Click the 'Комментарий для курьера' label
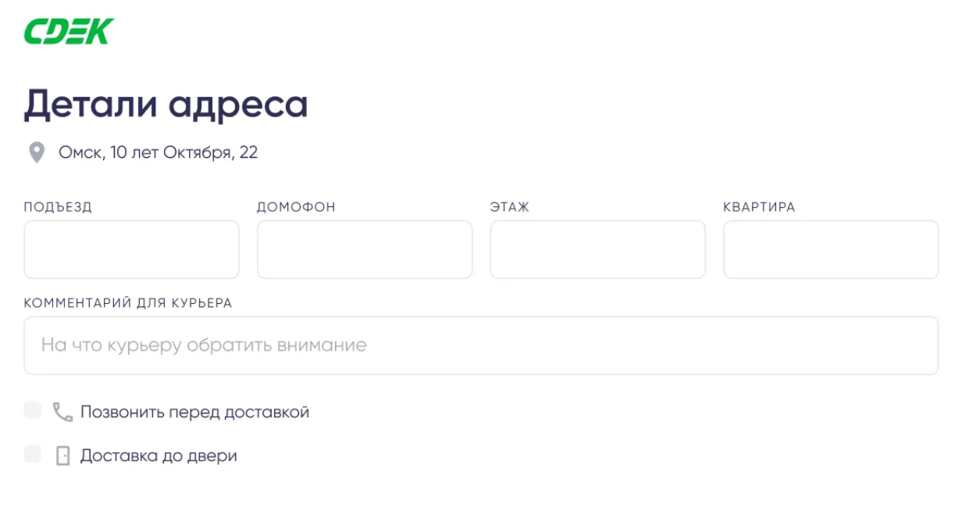 (128, 303)
